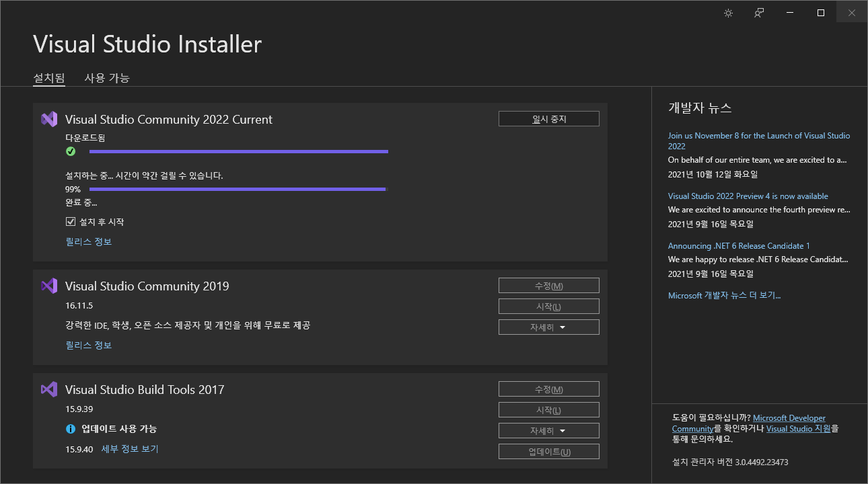
Task: Maximize the installer window
Action: coord(821,13)
